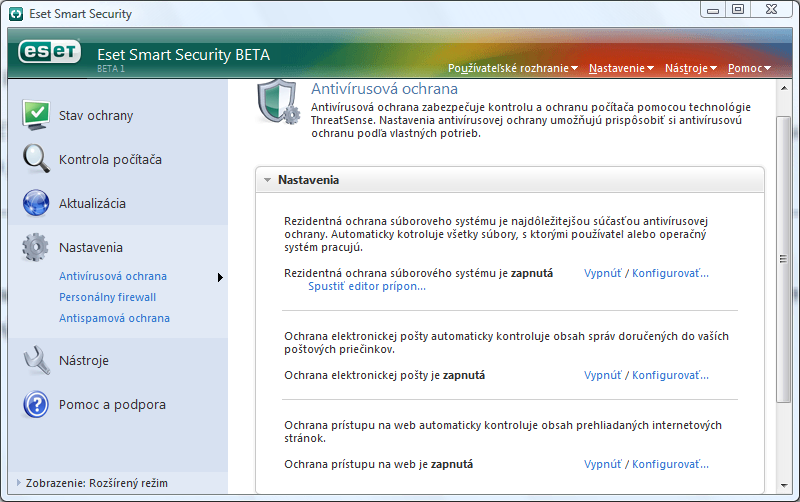Open the Nástroje sidebar section
Screen dimensions: 800x502
[84, 361]
